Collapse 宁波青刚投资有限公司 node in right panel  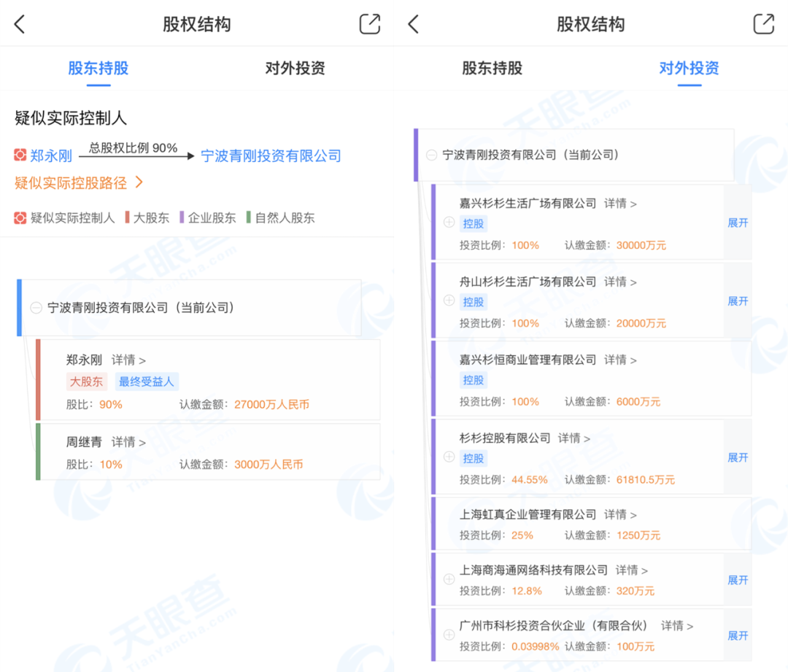(x=431, y=155)
